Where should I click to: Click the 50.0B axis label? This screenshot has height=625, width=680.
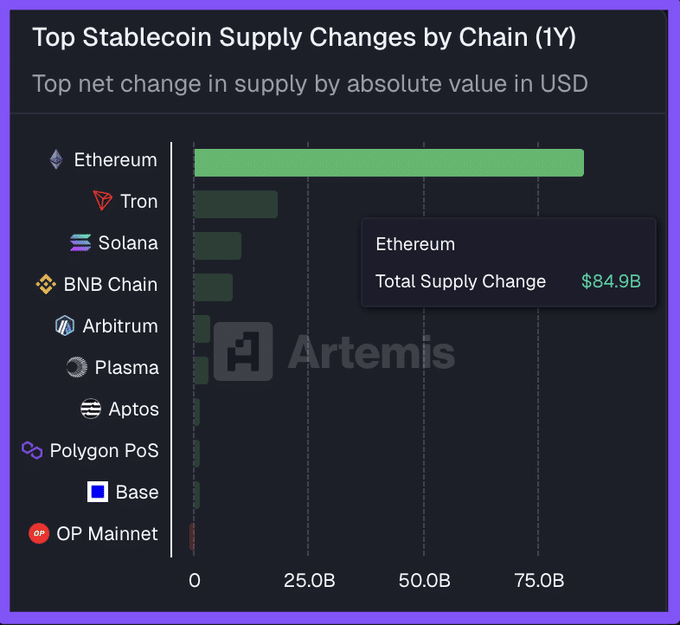click(423, 581)
